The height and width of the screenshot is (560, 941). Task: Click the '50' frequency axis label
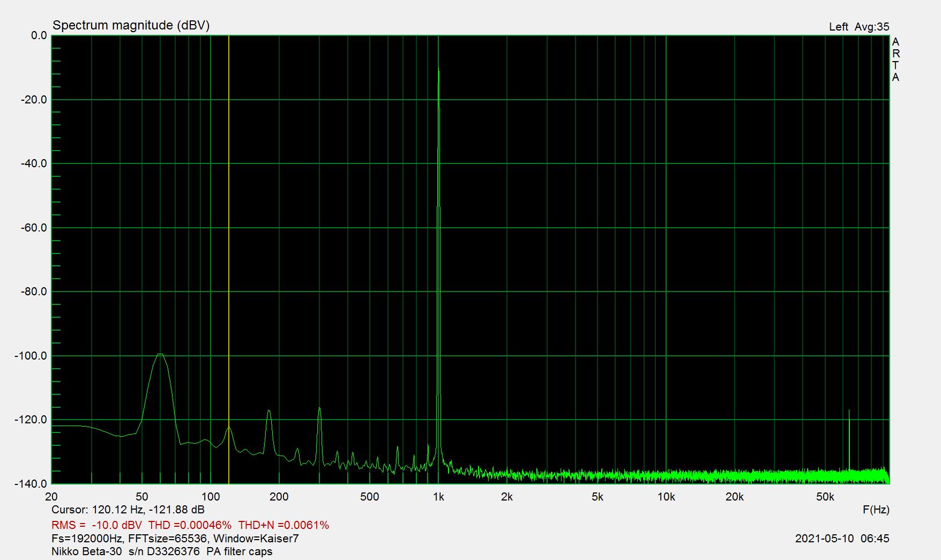coord(142,497)
